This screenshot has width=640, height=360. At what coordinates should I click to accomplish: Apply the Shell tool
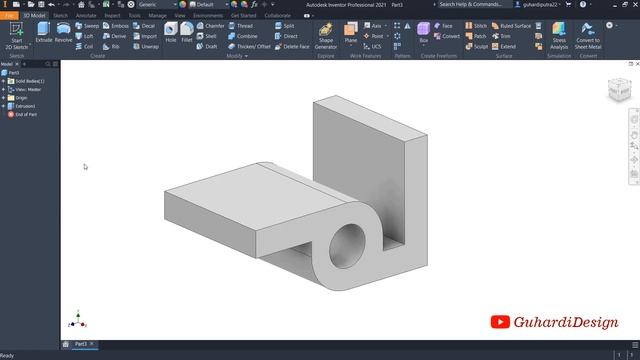coord(206,36)
